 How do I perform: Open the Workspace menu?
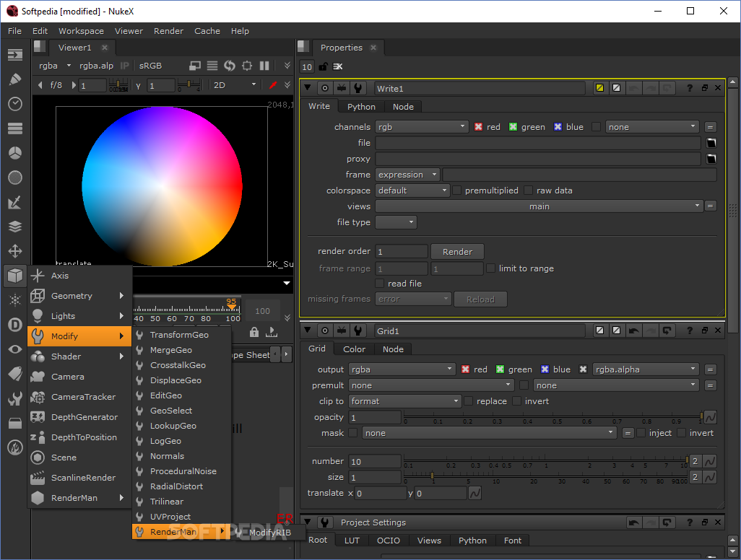(x=82, y=31)
